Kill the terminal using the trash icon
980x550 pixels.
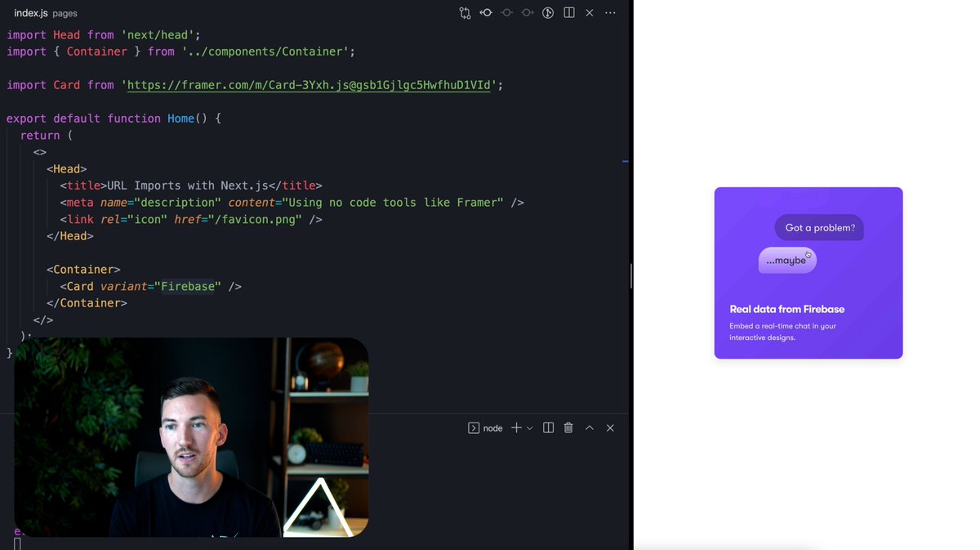tap(568, 427)
